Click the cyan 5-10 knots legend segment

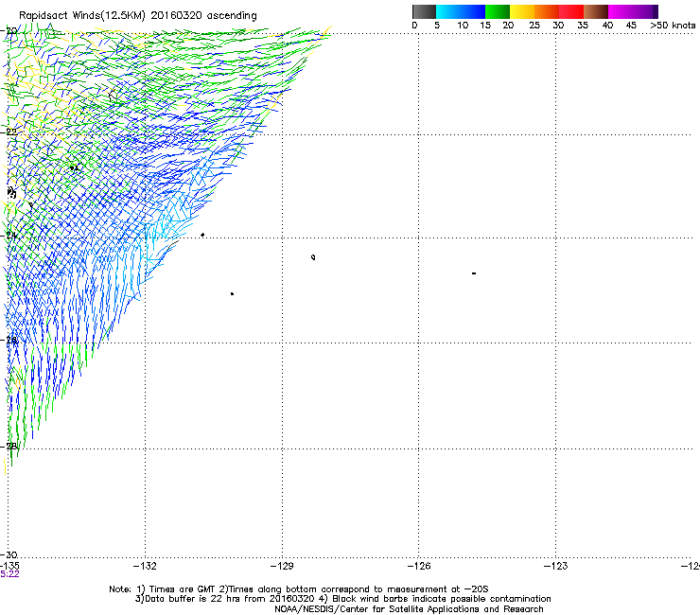pos(448,11)
